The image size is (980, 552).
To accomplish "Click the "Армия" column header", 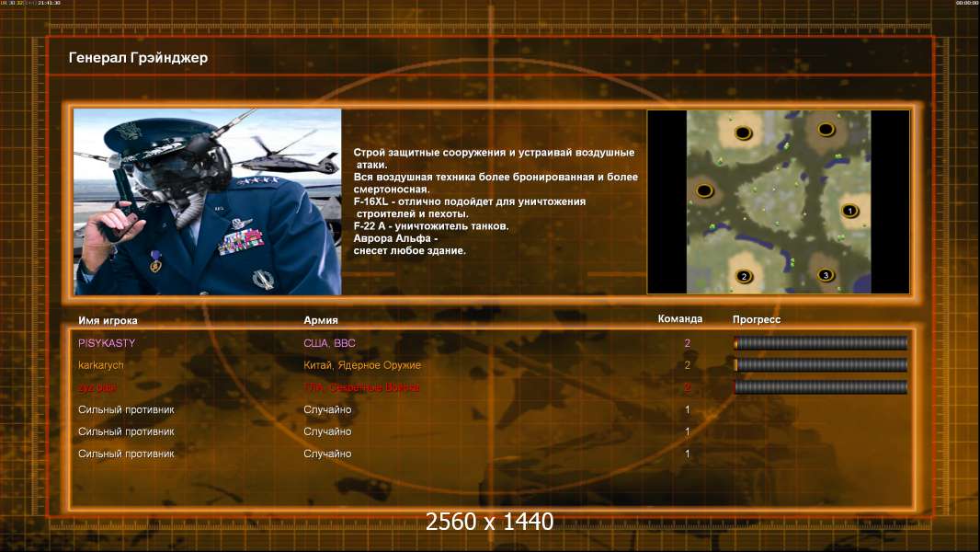I will click(x=321, y=320).
